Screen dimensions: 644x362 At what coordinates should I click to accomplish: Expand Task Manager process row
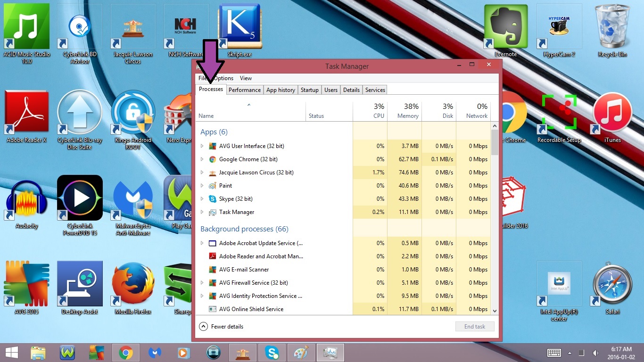[202, 212]
